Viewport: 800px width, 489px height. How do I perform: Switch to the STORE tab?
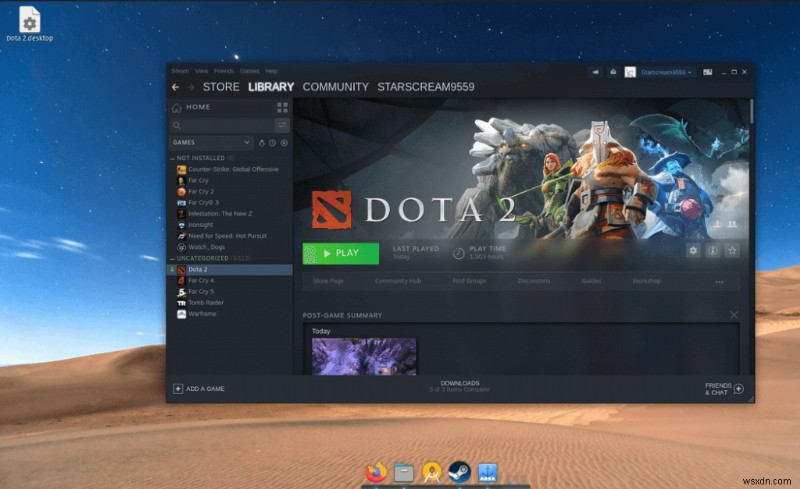click(221, 87)
